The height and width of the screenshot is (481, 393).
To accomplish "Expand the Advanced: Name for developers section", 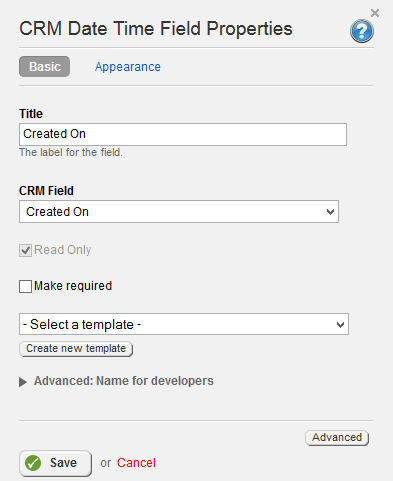I will click(124, 381).
